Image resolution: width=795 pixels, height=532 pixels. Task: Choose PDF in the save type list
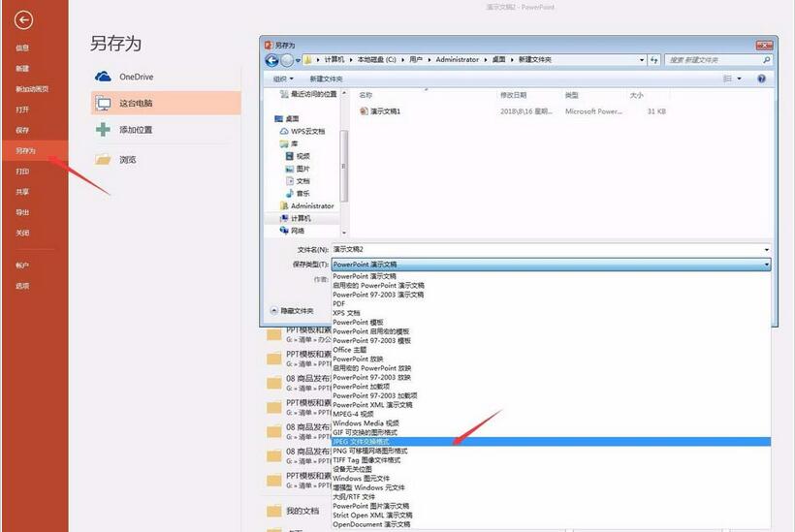coord(338,303)
